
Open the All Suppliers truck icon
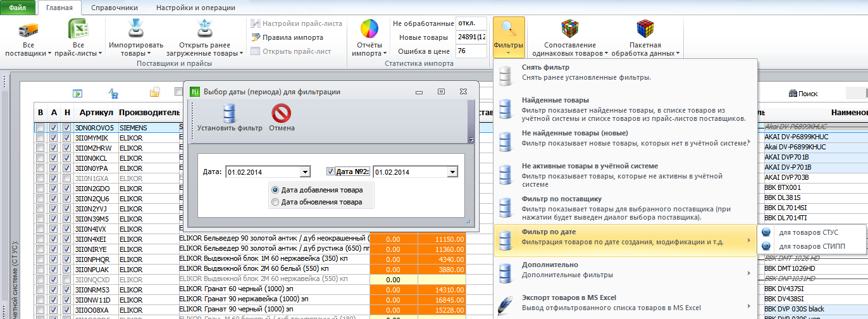click(x=28, y=29)
